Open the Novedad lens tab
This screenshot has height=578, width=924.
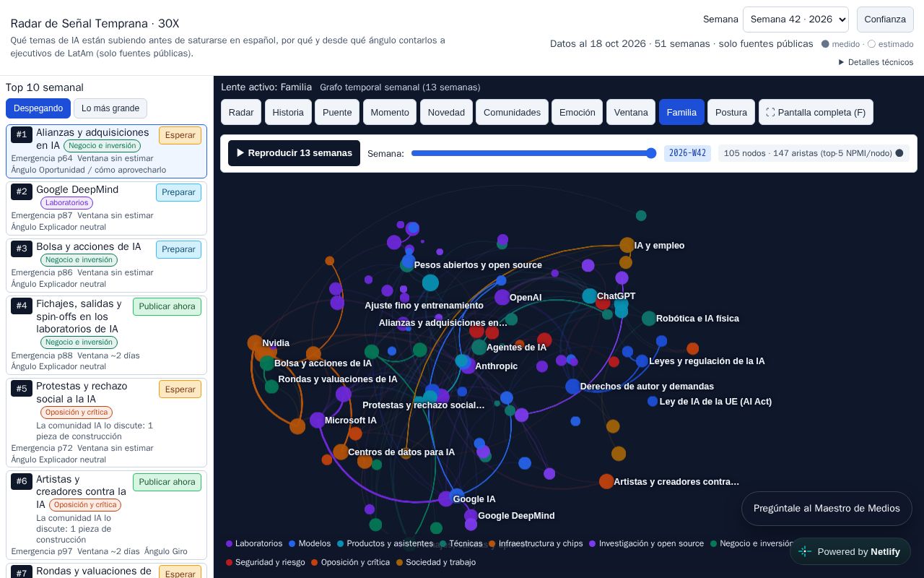pos(446,112)
